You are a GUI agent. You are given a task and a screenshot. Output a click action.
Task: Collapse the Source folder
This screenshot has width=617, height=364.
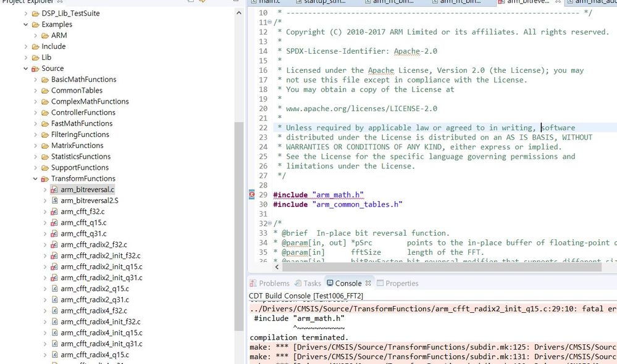coord(26,68)
